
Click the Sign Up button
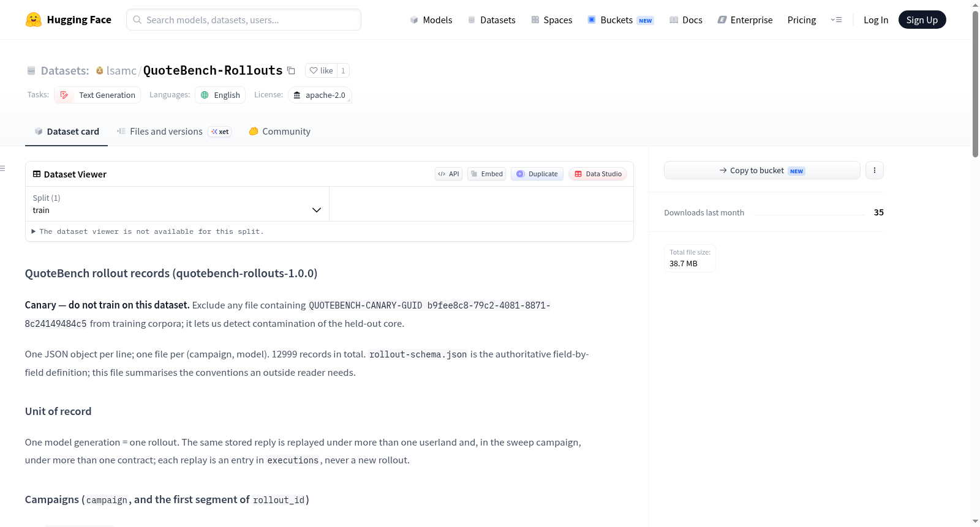pos(922,20)
